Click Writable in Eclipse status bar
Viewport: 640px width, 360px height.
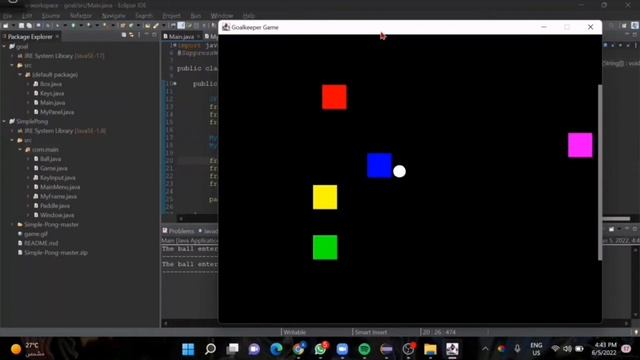(294, 332)
